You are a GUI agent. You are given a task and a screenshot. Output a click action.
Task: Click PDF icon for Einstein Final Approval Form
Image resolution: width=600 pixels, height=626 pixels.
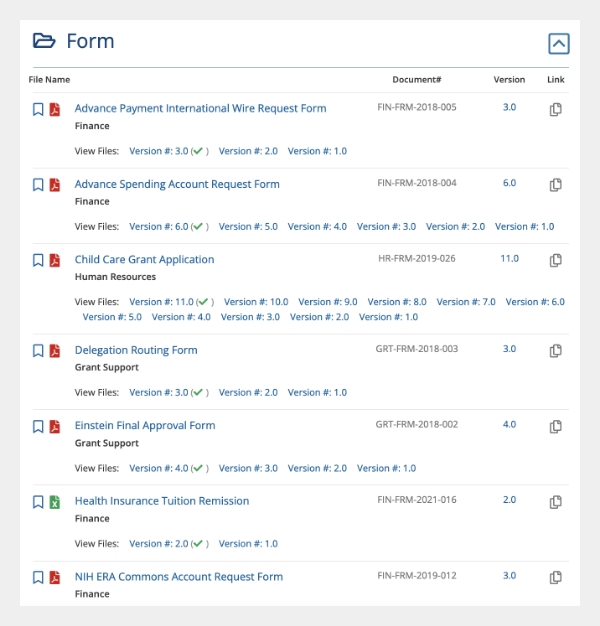(x=55, y=426)
